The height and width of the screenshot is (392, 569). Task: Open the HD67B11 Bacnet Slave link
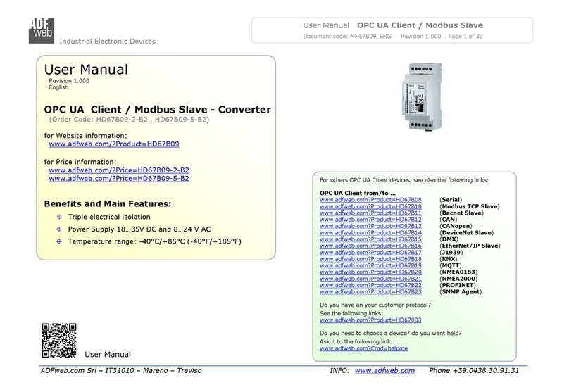370,213
